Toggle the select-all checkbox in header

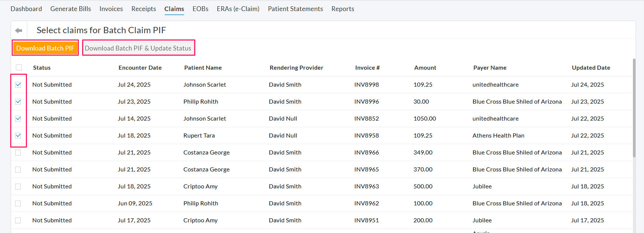click(x=19, y=67)
